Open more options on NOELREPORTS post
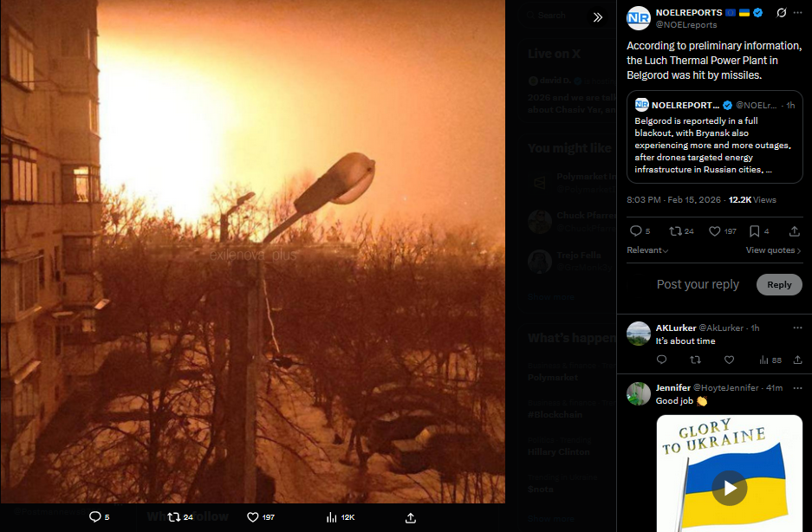Screen dimensions: 812x532 (x=797, y=12)
